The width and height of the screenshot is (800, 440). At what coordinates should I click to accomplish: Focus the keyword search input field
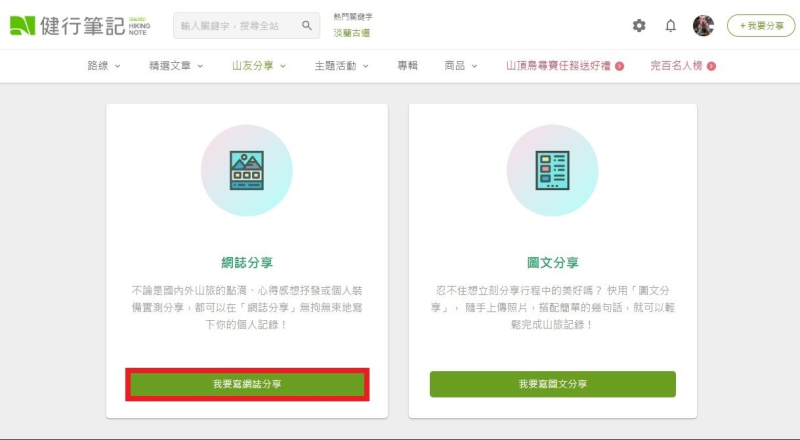point(238,25)
